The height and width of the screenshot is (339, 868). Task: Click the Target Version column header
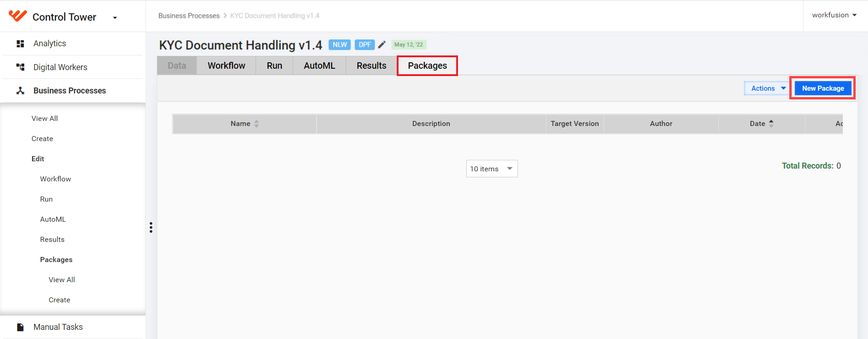[575, 124]
